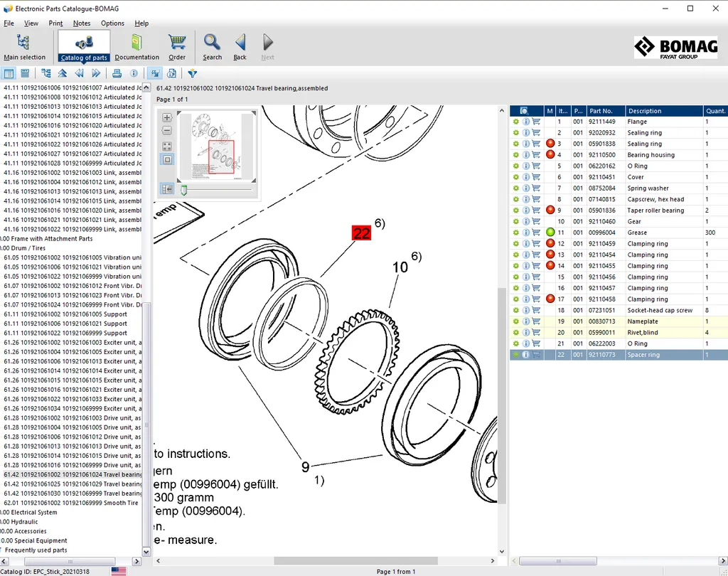Zoom in with the plus button

[x=167, y=117]
